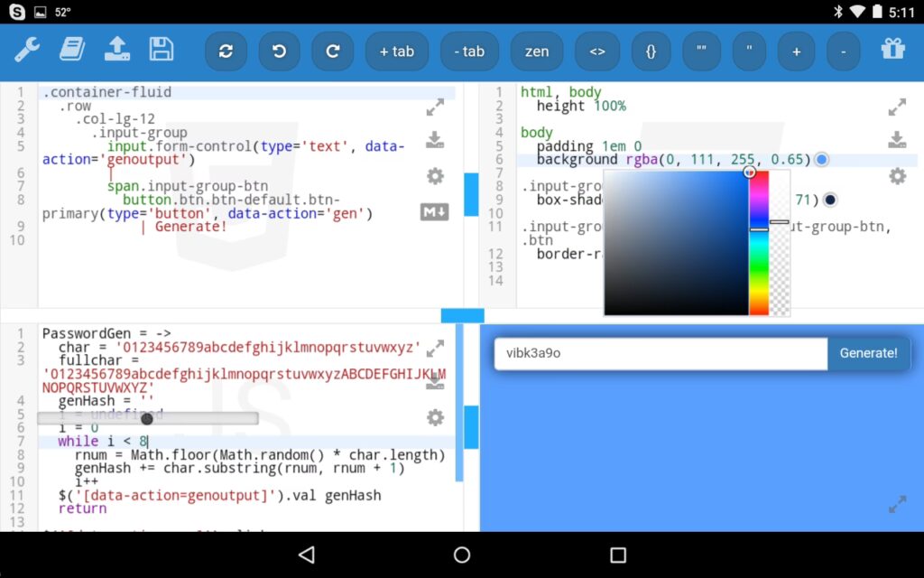Viewport: 924px width, 578px height.
Task: Toggle zen mode
Action: pyautogui.click(x=536, y=51)
